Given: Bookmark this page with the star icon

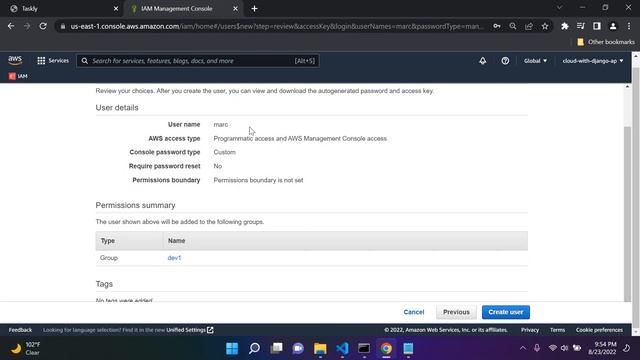Looking at the screenshot, I should (545, 26).
